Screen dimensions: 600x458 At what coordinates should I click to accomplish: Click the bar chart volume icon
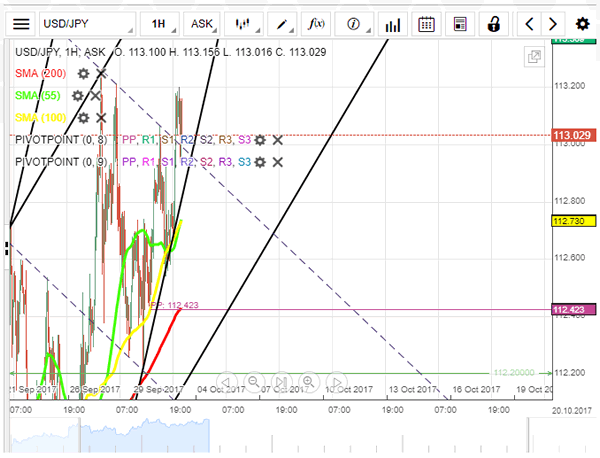393,23
